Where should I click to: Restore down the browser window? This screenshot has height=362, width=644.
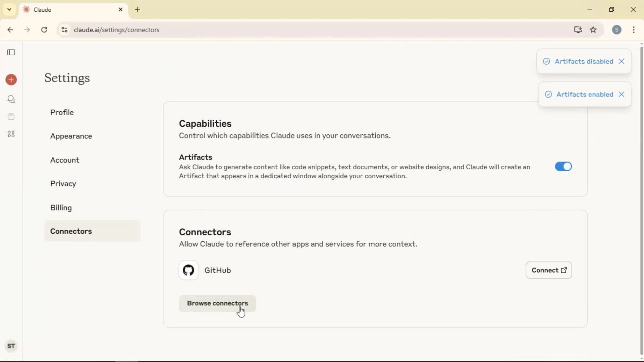pyautogui.click(x=612, y=9)
